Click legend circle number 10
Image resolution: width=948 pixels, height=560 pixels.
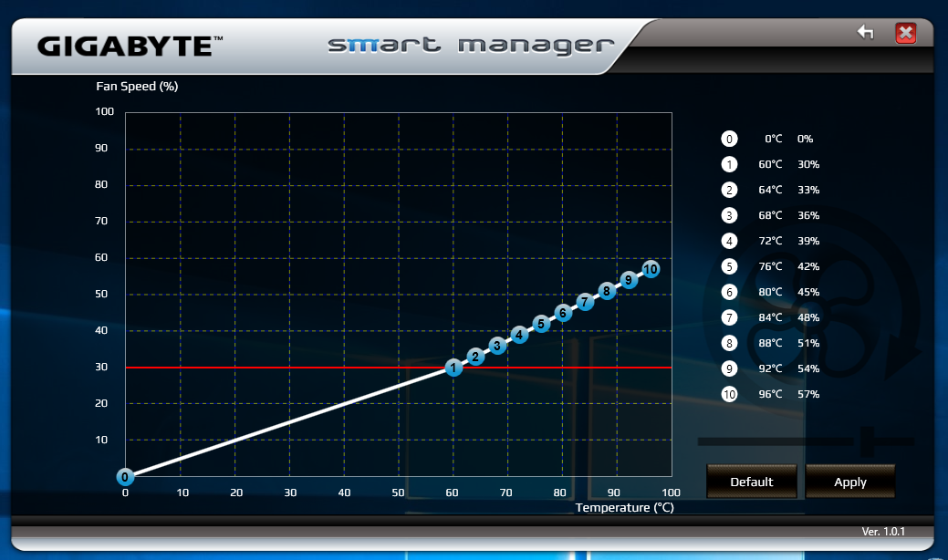point(729,395)
